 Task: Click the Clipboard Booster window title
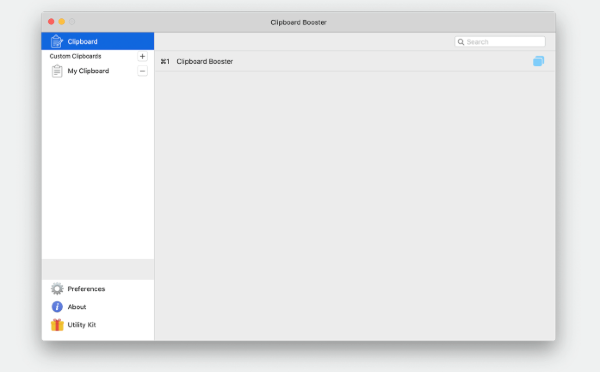(x=298, y=22)
